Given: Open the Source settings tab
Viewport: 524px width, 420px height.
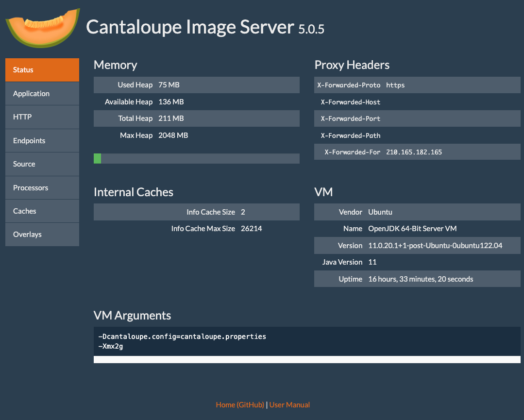Looking at the screenshot, I should 42,164.
